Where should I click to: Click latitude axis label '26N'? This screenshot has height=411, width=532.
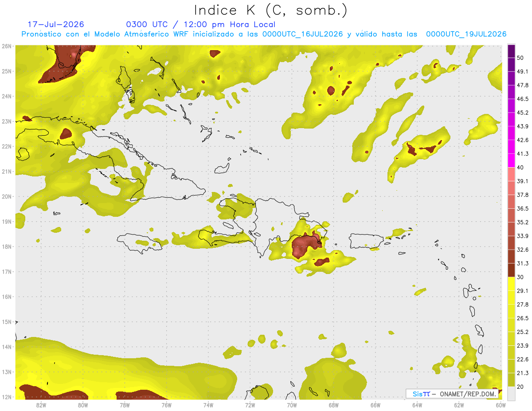7,46
